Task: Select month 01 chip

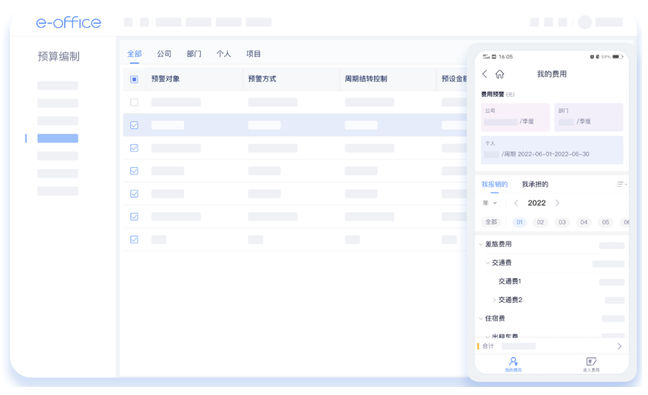Action: [x=519, y=222]
